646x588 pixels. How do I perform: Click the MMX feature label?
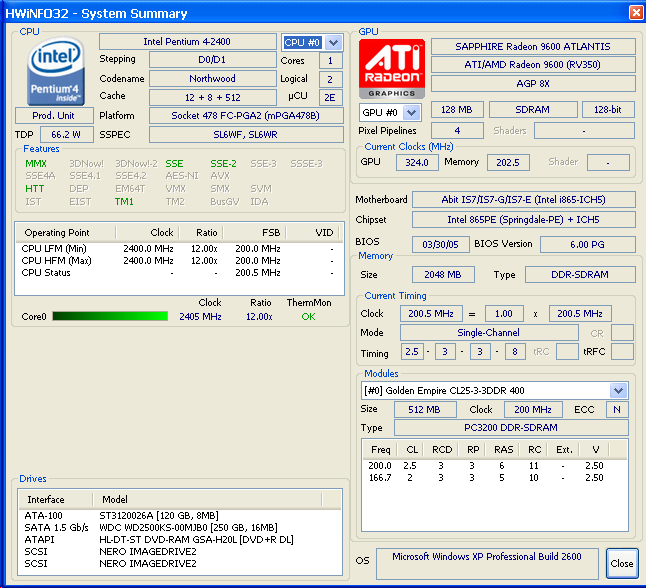36,164
